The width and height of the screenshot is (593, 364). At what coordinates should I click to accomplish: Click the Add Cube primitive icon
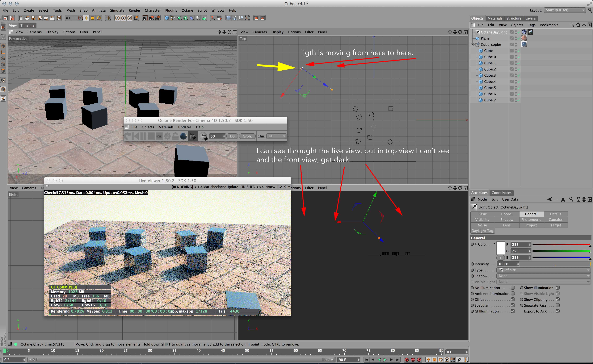167,18
